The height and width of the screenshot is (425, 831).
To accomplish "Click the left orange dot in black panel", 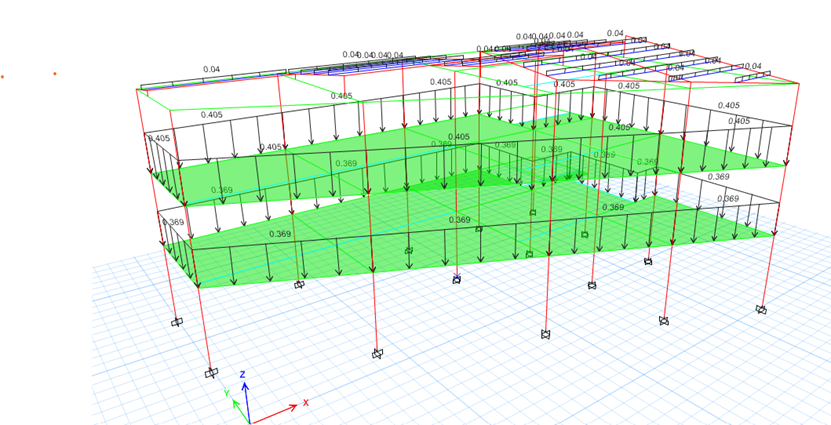I will coord(2,76).
